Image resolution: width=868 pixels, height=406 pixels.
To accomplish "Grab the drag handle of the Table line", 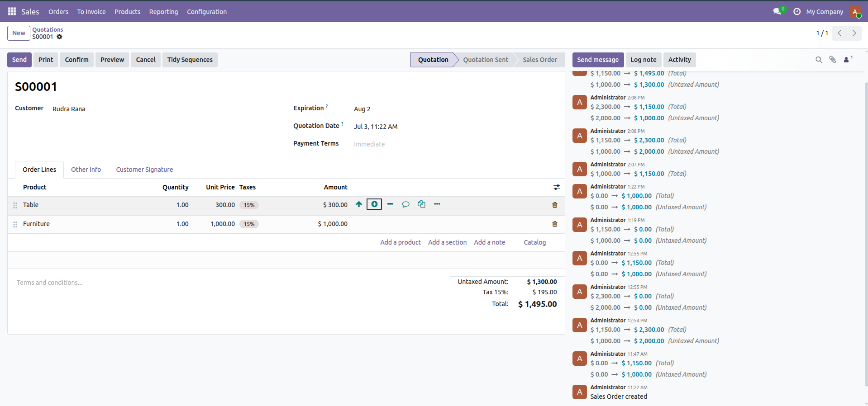I will point(15,206).
